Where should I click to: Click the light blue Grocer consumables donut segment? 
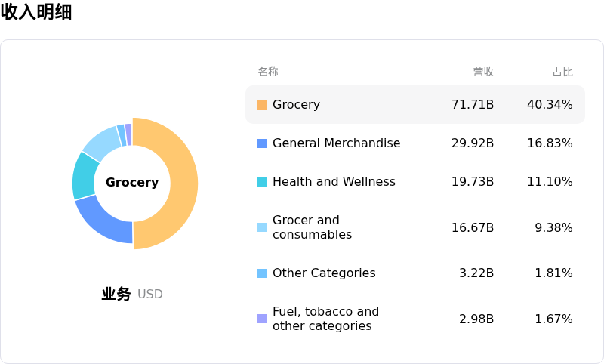102,141
